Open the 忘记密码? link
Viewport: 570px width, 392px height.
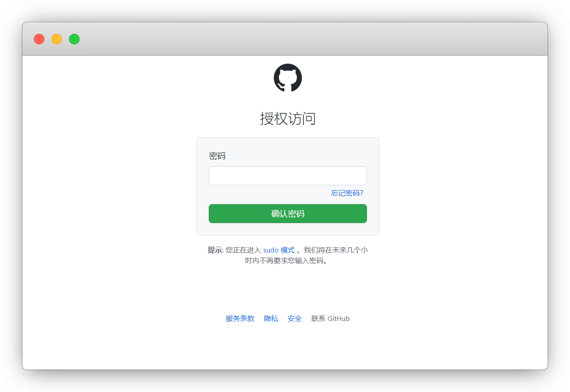[347, 193]
